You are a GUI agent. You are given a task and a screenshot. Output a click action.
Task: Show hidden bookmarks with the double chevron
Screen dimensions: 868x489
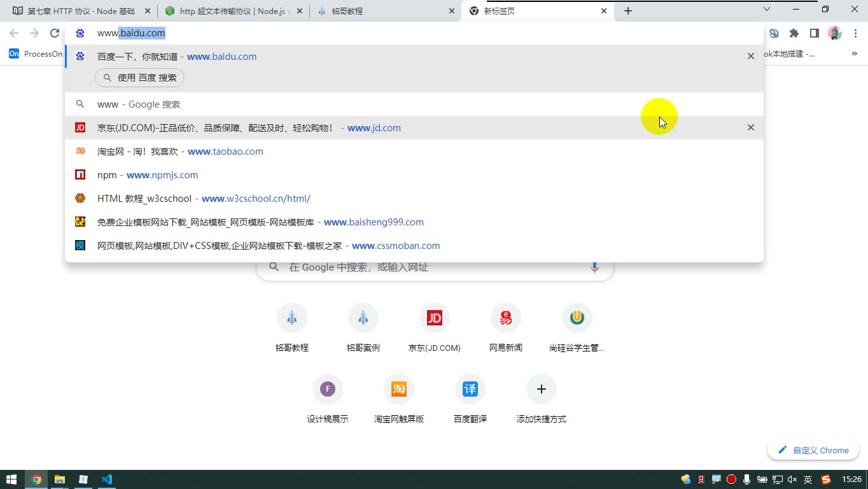855,54
